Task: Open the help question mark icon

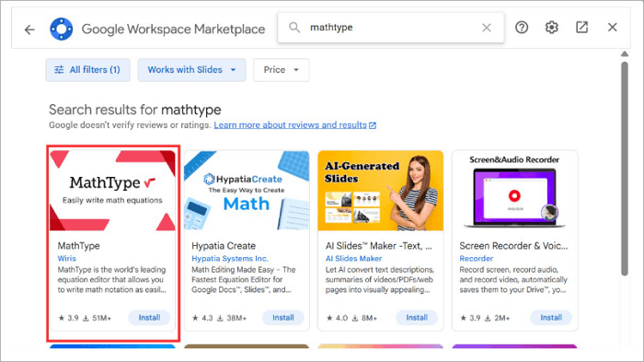Action: (522, 28)
